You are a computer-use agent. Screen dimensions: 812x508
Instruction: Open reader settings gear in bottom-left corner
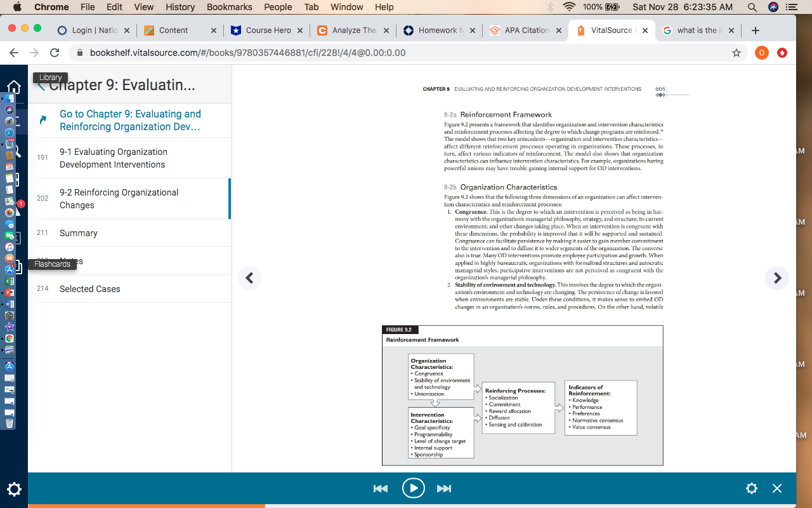click(14, 489)
